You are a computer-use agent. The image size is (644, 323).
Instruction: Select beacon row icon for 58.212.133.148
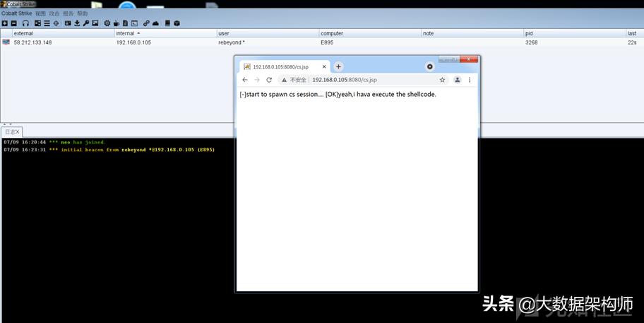[6, 42]
